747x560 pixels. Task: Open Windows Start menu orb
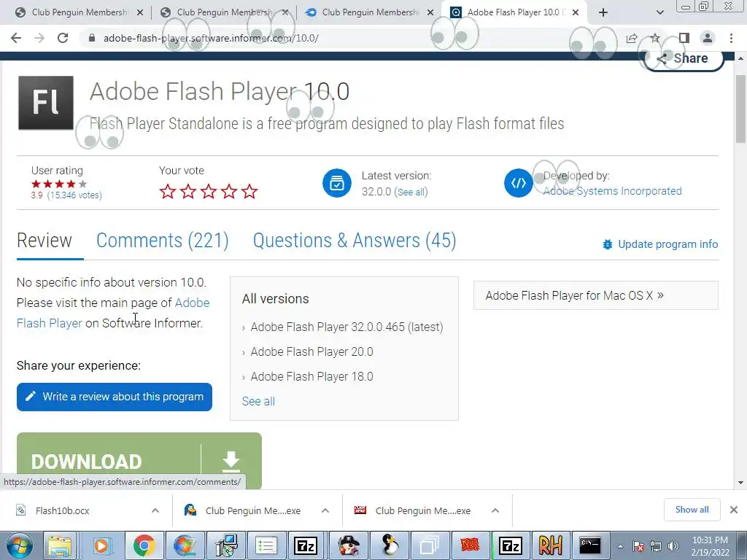(20, 545)
